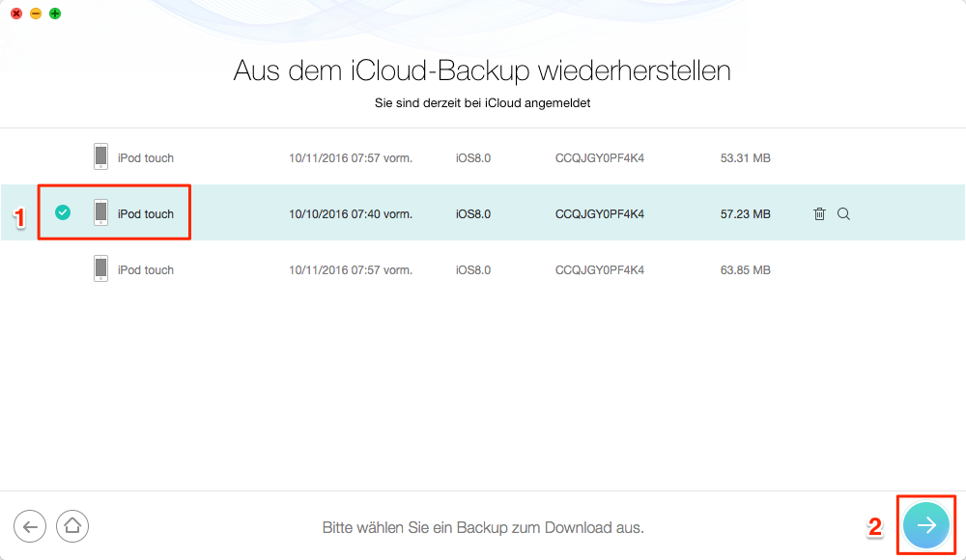Click the iPod touch label in 57.23 MB row
966x560 pixels.
coord(146,214)
